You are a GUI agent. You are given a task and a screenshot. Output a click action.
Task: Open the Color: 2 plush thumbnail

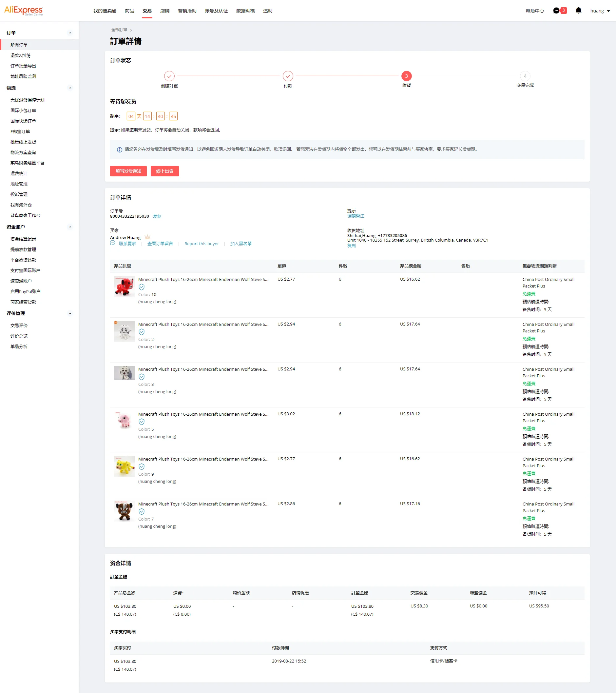point(125,331)
